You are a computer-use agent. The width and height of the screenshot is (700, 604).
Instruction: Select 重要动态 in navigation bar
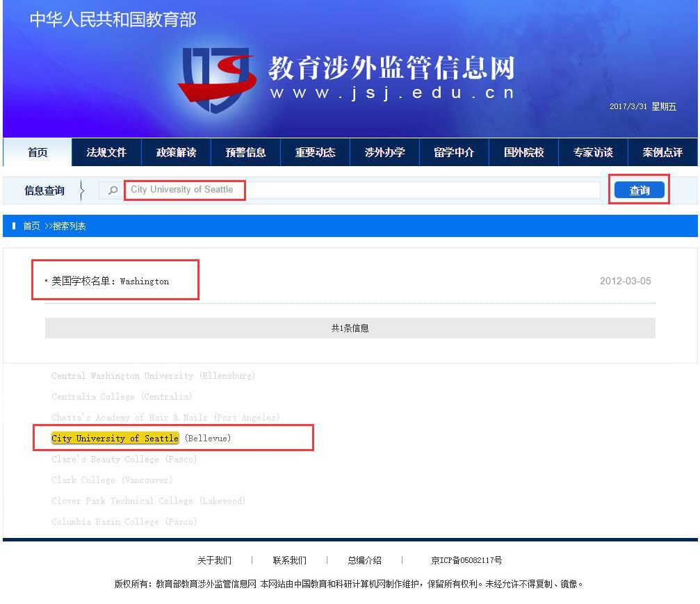pos(315,152)
